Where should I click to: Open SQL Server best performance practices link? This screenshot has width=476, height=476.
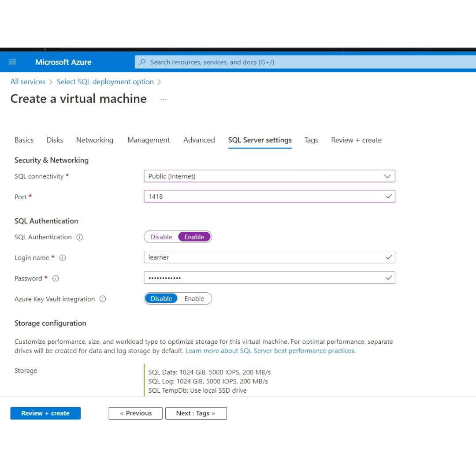pyautogui.click(x=271, y=351)
